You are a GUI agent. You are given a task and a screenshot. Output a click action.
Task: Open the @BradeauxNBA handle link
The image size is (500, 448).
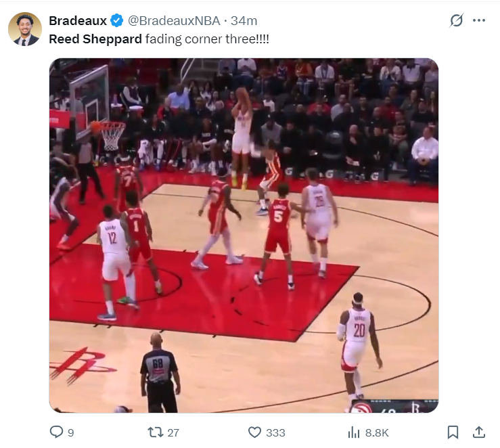click(174, 21)
